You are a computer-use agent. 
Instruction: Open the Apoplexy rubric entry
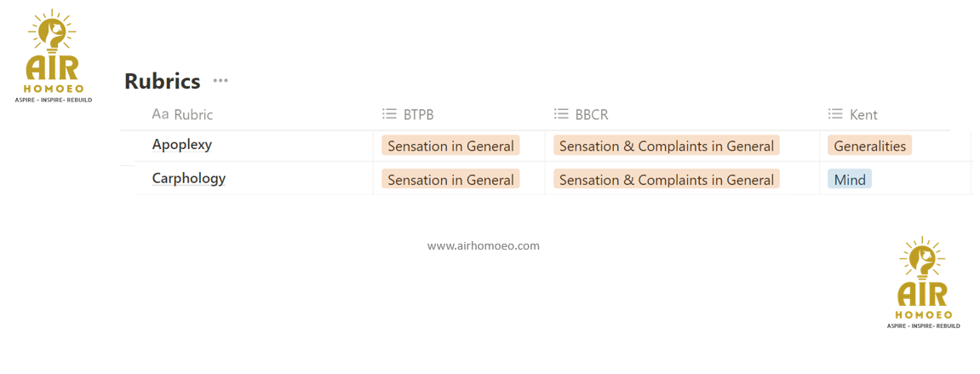click(x=182, y=145)
